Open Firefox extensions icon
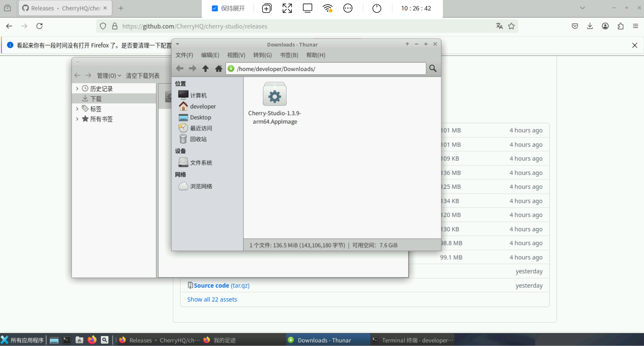Viewport: 644px width, 346px height. click(x=620, y=26)
